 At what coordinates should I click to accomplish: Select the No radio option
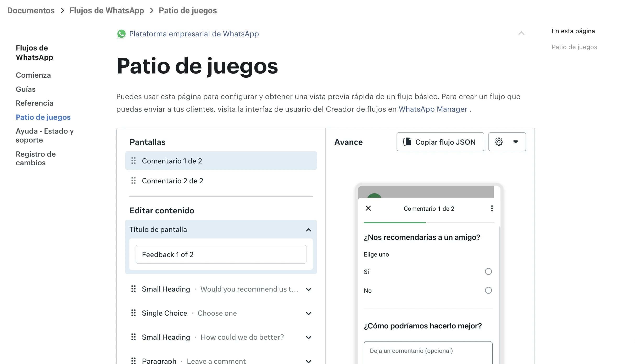click(488, 290)
